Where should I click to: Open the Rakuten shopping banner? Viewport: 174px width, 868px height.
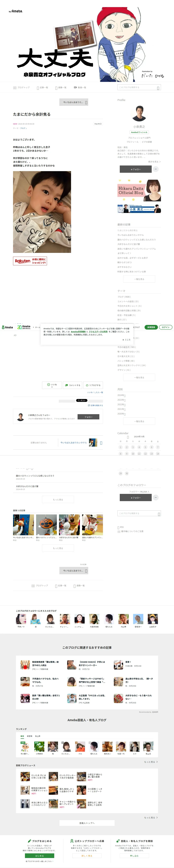coord(30,261)
